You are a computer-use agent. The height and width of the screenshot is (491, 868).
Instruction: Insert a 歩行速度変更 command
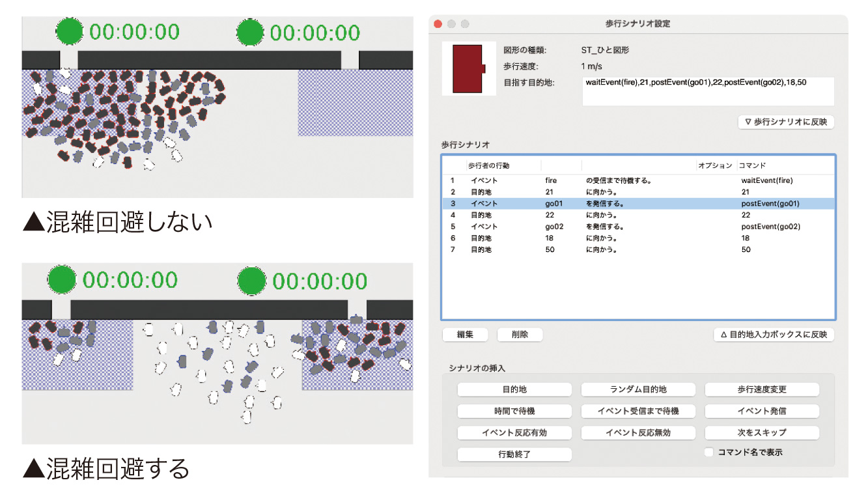pyautogui.click(x=762, y=389)
